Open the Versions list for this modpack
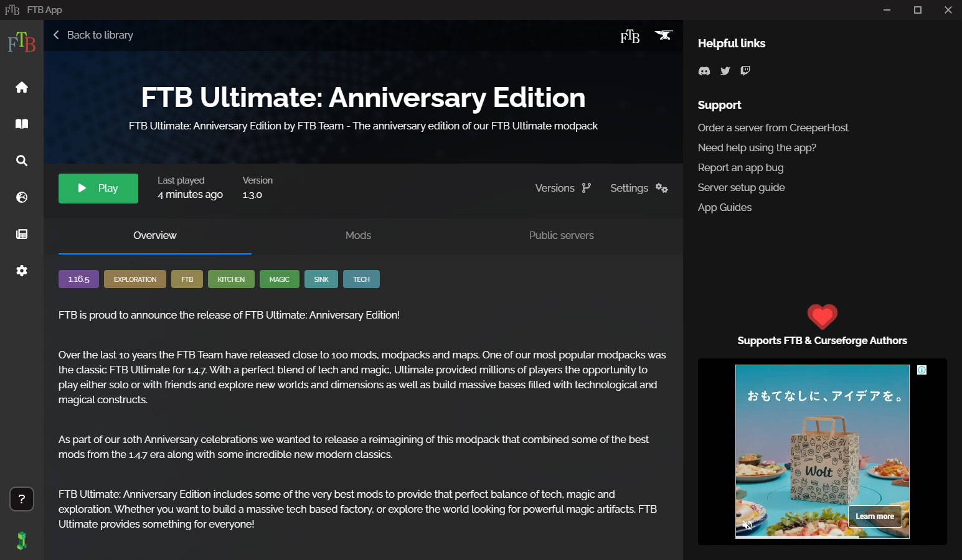The height and width of the screenshot is (560, 962). click(563, 188)
